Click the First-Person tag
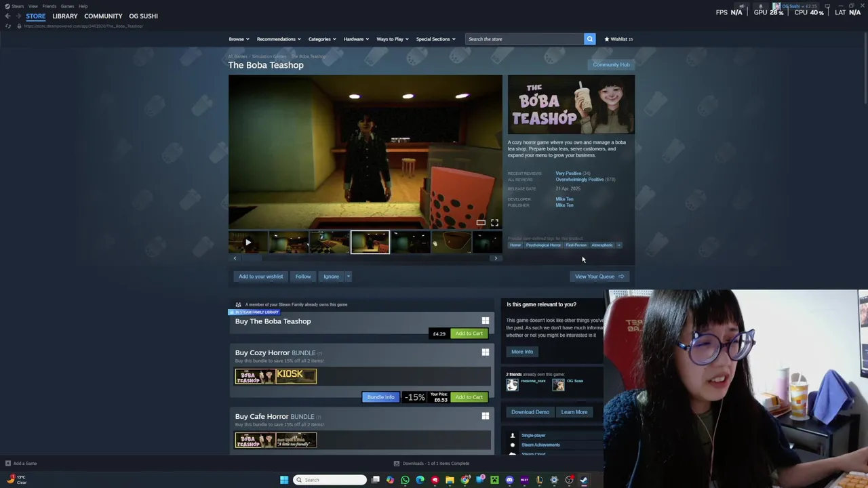Screen dimensions: 868x488 tap(576, 245)
